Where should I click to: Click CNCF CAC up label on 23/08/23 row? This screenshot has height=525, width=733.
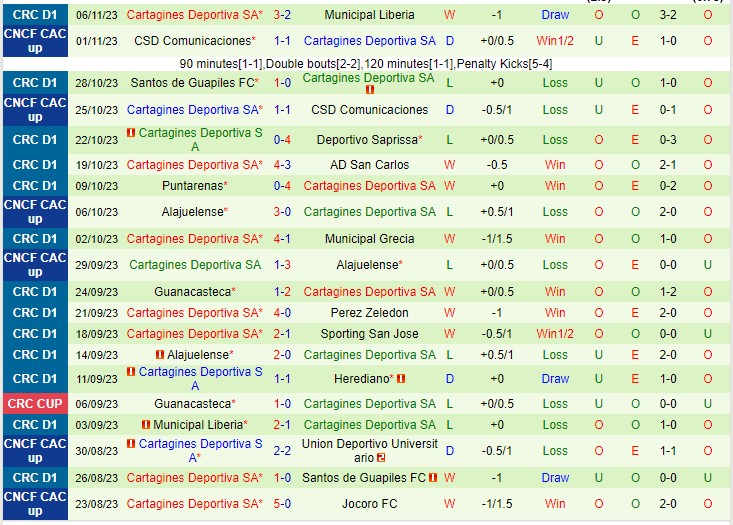click(x=35, y=504)
